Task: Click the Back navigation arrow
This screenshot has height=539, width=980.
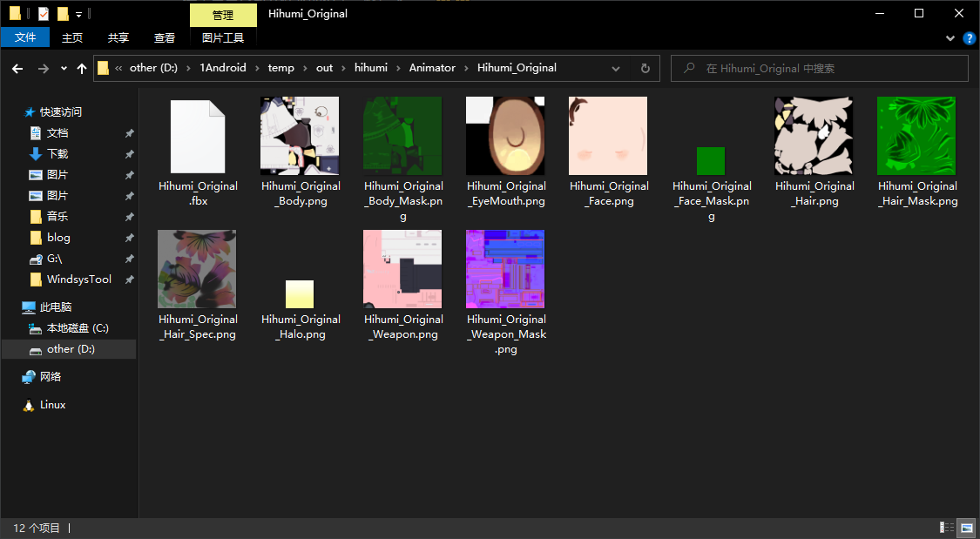Action: coord(17,69)
